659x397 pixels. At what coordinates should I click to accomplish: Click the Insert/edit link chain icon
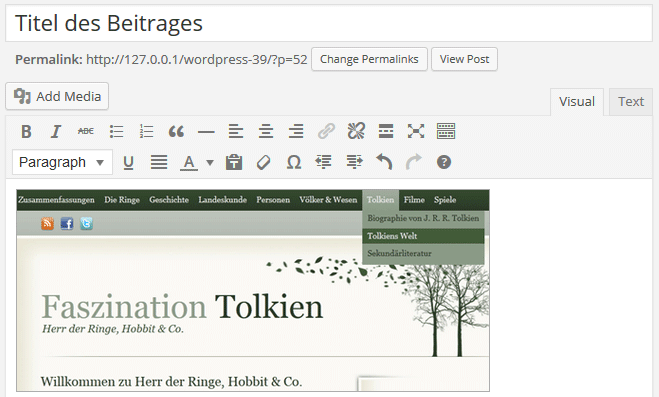(326, 131)
